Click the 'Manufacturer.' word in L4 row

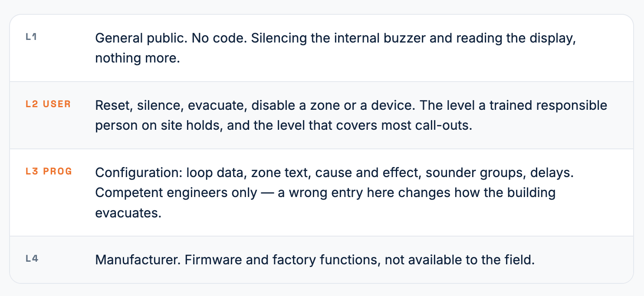point(138,260)
